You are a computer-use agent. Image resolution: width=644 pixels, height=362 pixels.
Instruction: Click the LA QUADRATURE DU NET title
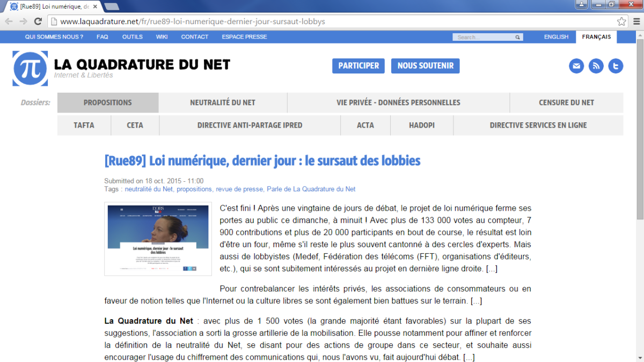tap(142, 64)
